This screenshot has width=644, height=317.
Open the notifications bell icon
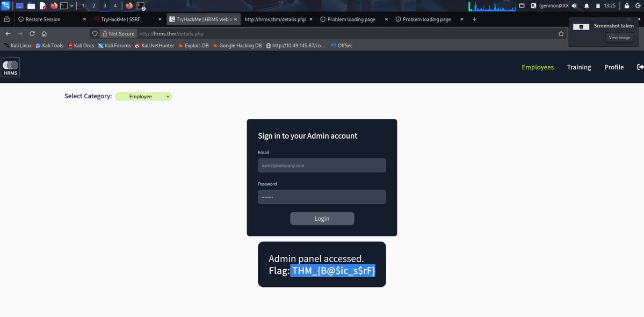(x=587, y=6)
